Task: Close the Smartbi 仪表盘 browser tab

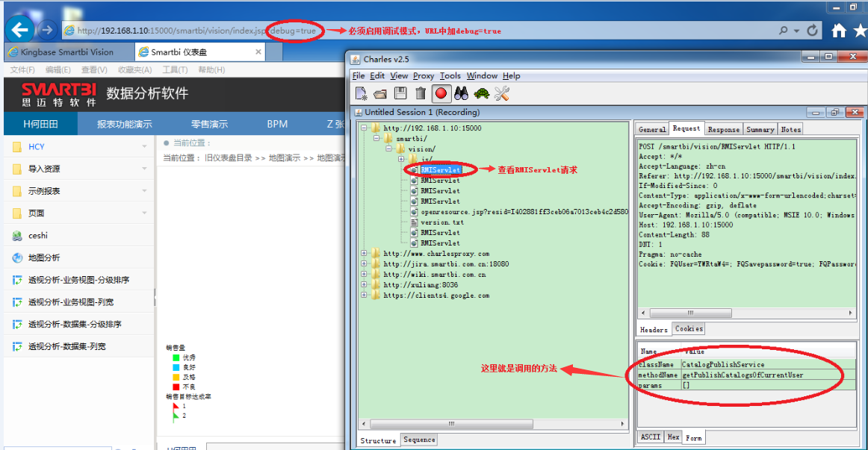Action: [x=258, y=51]
